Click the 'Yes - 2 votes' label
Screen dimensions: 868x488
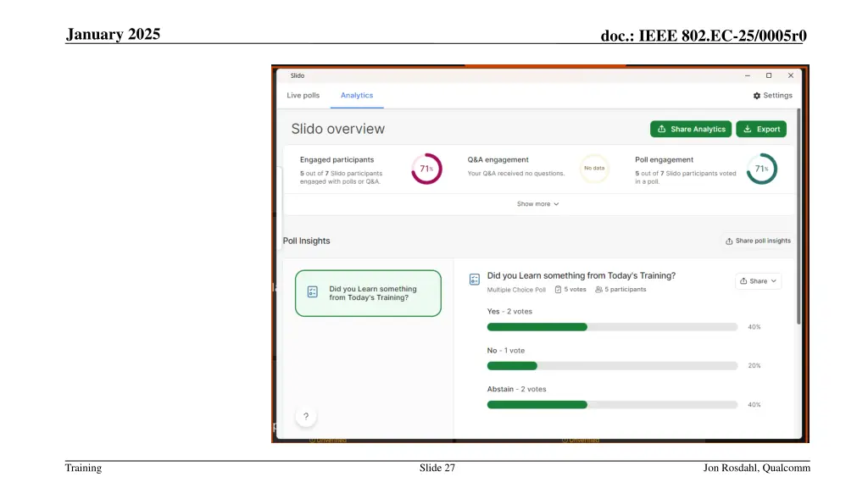[509, 312]
